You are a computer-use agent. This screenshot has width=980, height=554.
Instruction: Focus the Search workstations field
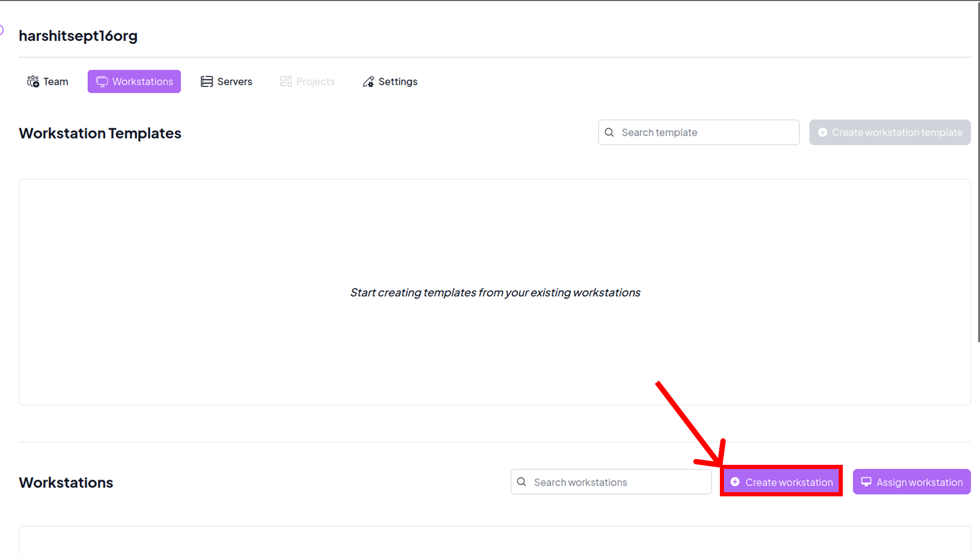point(618,482)
